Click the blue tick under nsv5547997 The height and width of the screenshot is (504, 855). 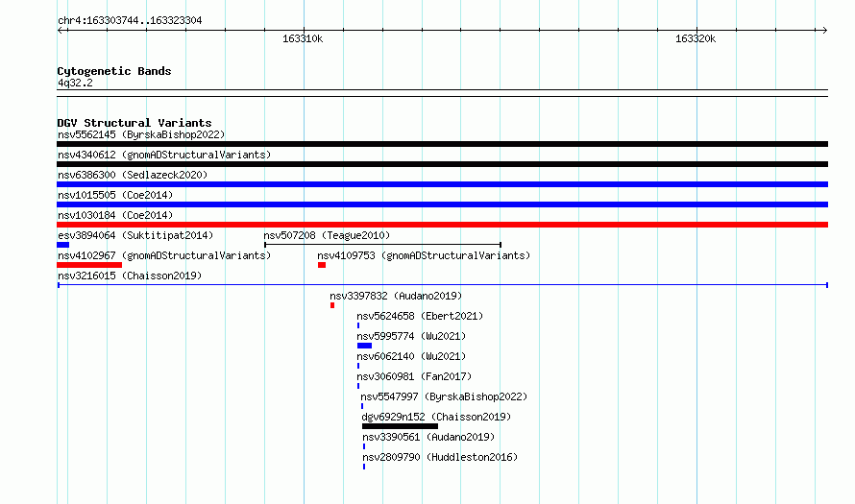point(362,406)
